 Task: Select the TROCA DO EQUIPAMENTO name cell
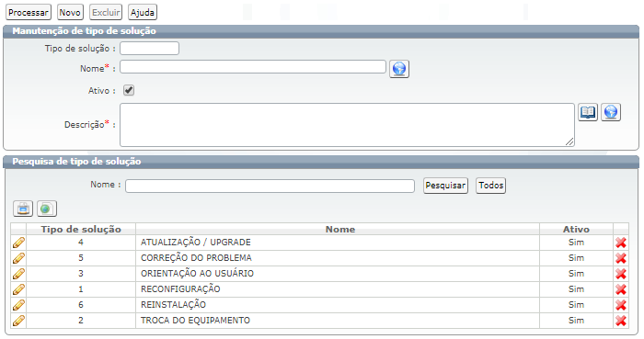[x=338, y=321]
